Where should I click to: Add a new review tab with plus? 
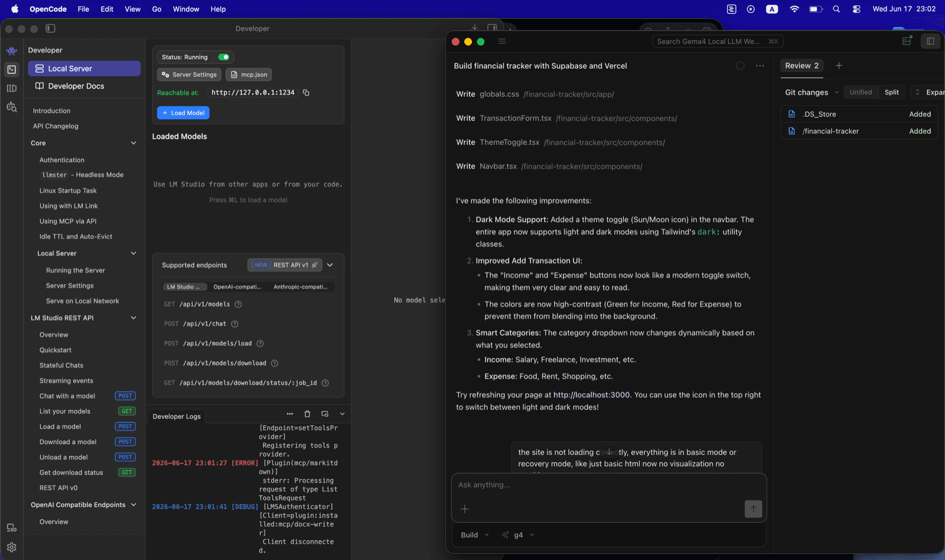[x=839, y=66]
